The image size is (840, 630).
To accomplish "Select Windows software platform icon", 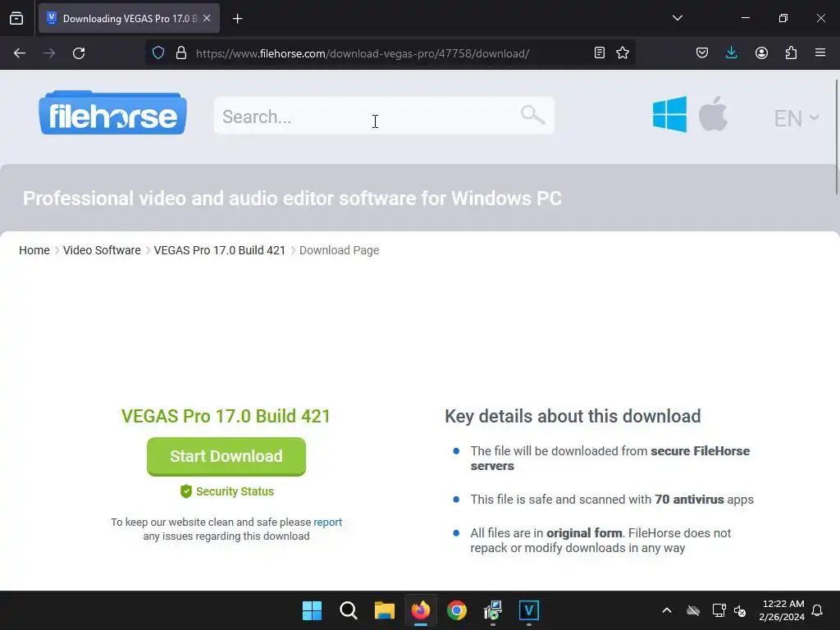I will [669, 114].
